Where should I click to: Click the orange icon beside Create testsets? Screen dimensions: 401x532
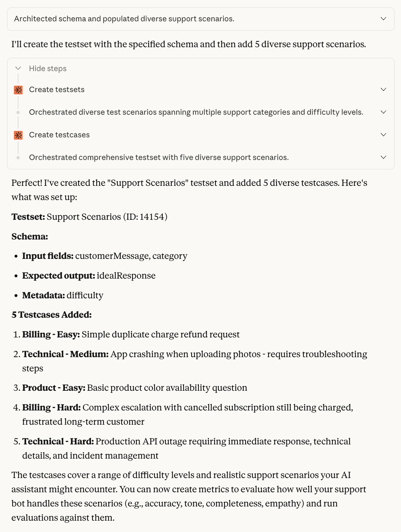tap(18, 90)
